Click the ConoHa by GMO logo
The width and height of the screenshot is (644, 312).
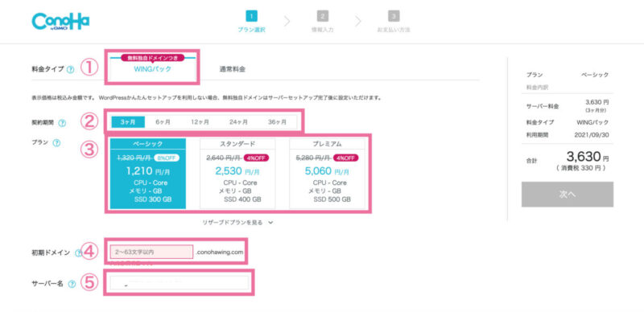[60, 21]
